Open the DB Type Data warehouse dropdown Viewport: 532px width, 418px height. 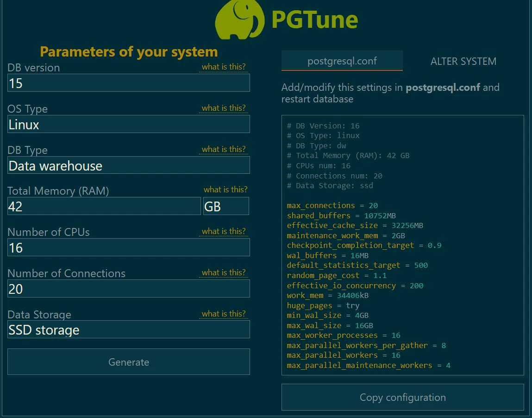click(x=129, y=165)
